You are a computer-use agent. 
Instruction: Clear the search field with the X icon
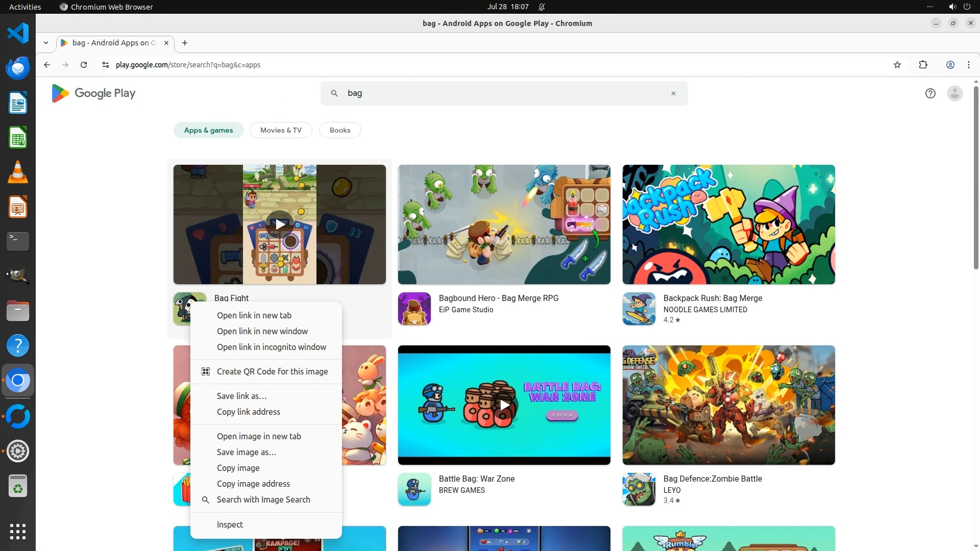(673, 93)
